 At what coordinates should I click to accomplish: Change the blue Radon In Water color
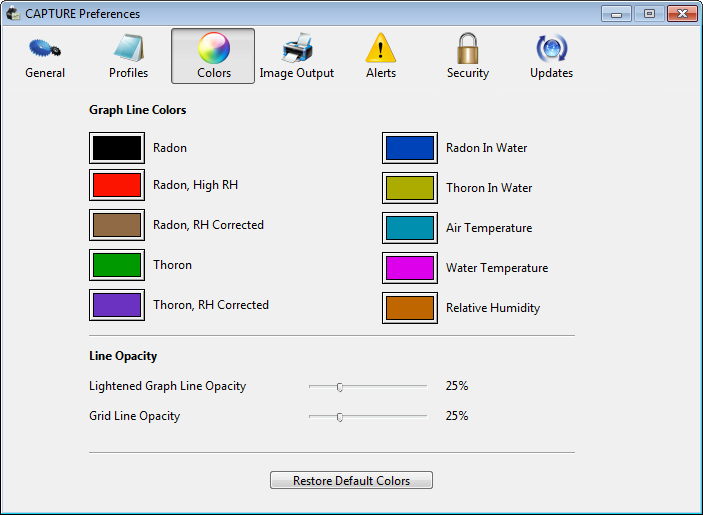410,148
